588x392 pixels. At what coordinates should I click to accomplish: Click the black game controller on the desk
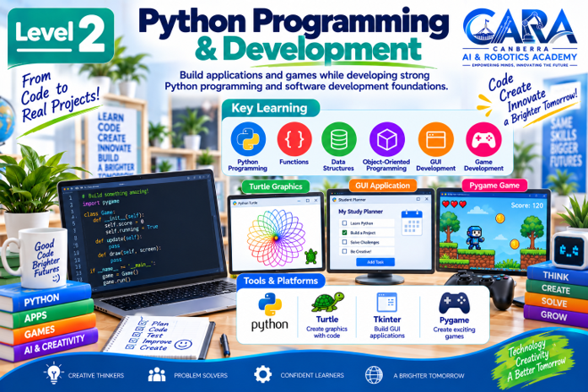point(482,289)
